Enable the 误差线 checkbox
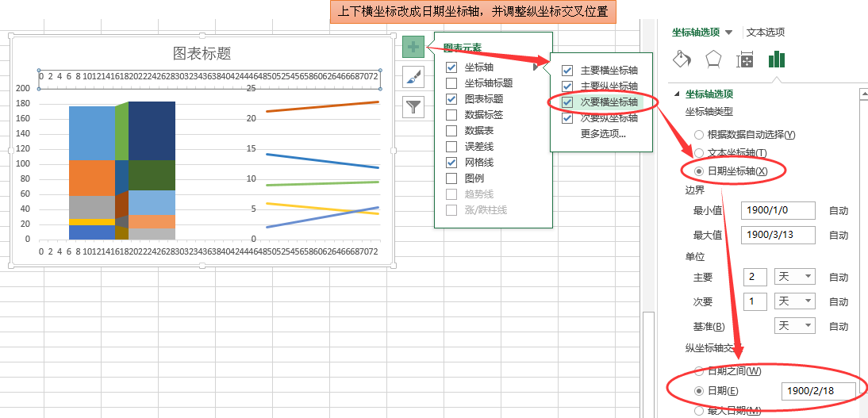The image size is (868, 418). [x=451, y=147]
